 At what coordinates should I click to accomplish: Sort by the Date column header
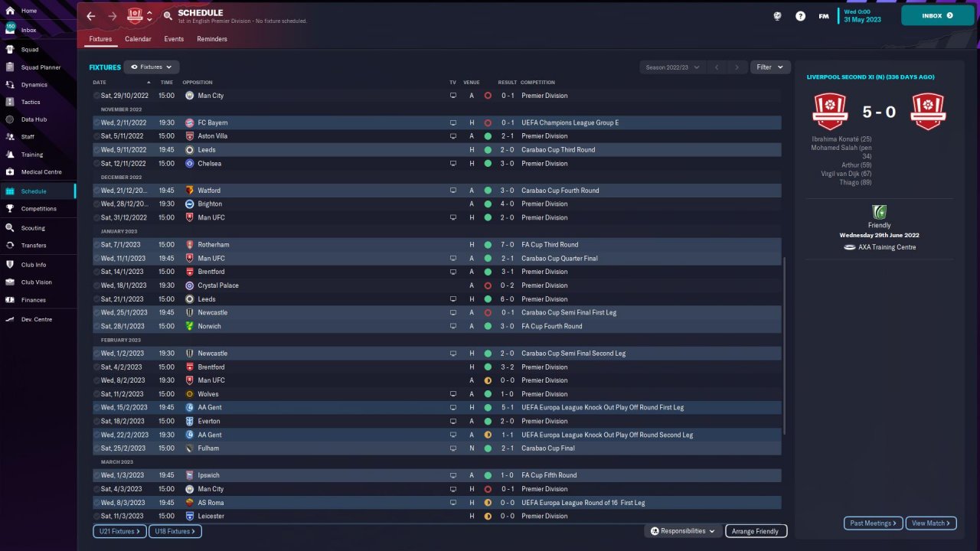pyautogui.click(x=100, y=83)
